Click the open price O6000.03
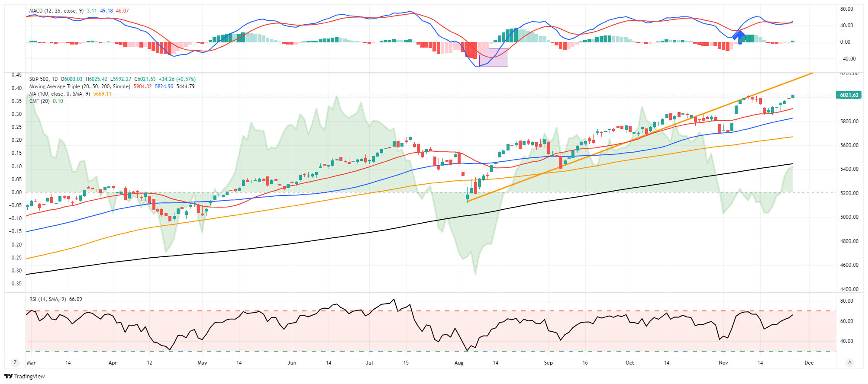Viewport: 868px width, 384px height. coord(71,79)
